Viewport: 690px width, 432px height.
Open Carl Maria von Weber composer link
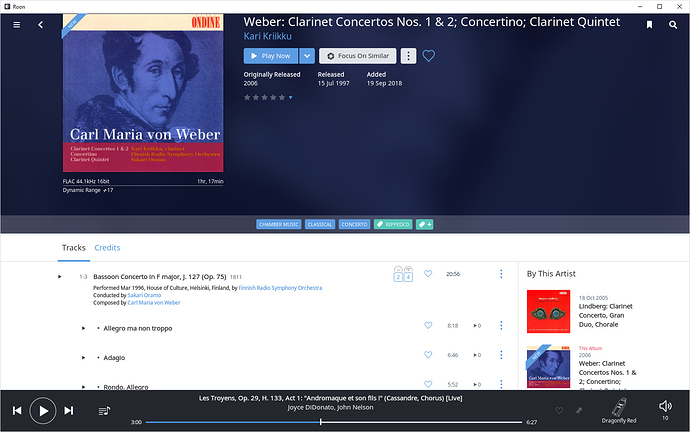(154, 303)
